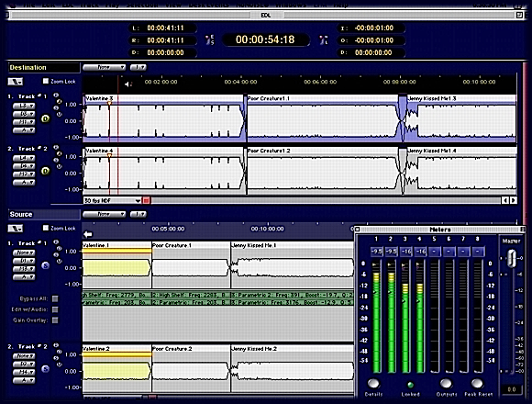Screen dimensions: 532x404
Task: Open the M4 dropdown on Source Track 2
Action: [24, 373]
